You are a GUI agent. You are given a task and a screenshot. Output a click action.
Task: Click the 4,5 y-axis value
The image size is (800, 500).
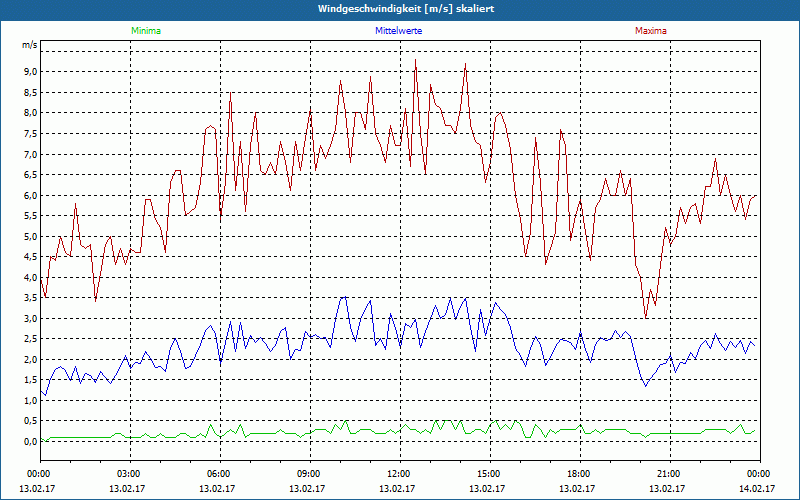[31, 257]
